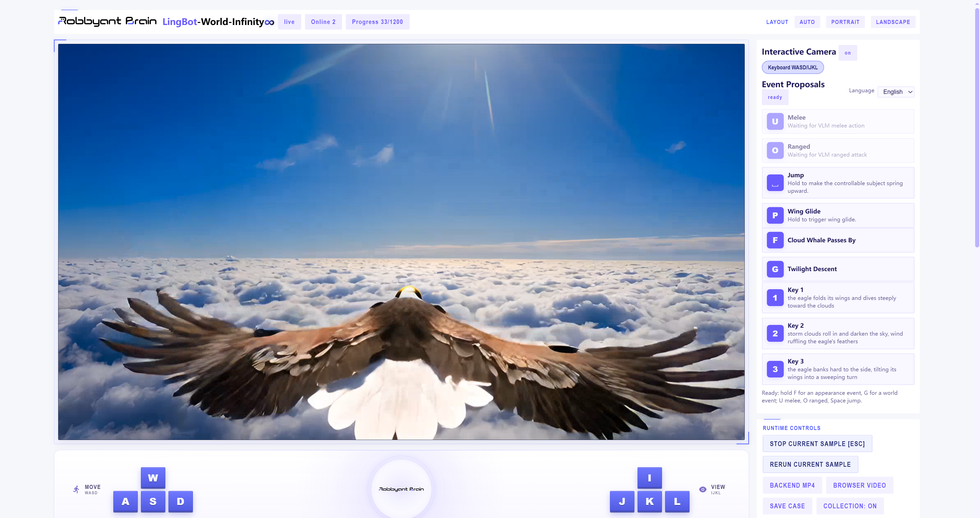Click the RUNTIME CONTROLS heading

791,428
